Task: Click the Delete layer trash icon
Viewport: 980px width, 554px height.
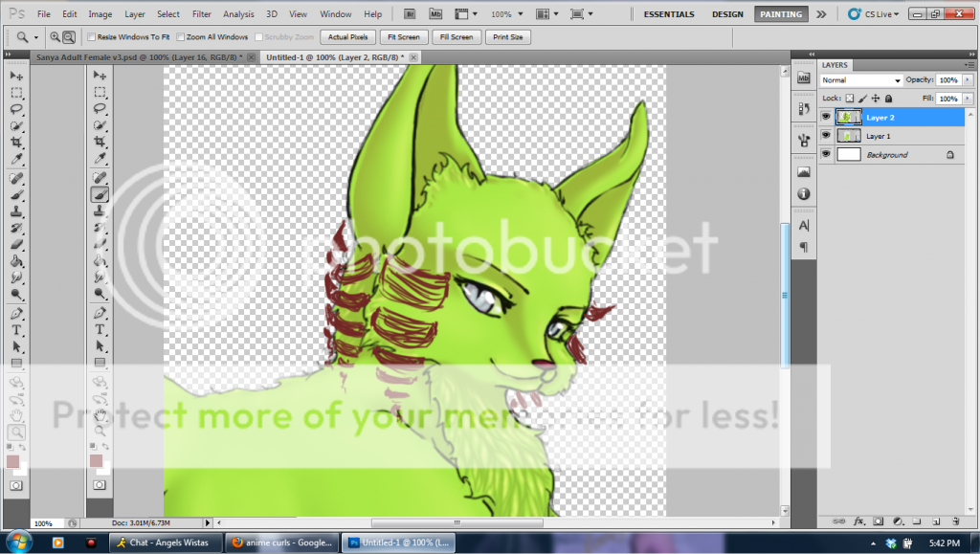Action: tap(956, 521)
